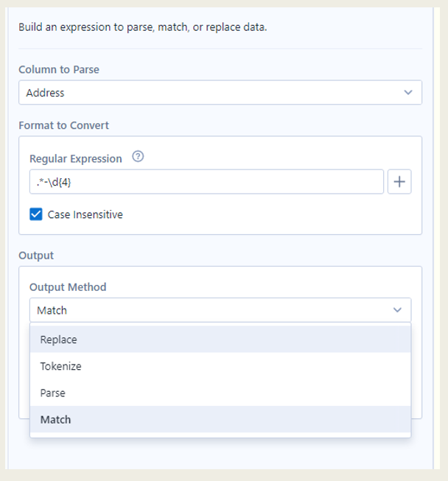Click the Column to Parse label
The image size is (448, 481).
click(x=59, y=69)
